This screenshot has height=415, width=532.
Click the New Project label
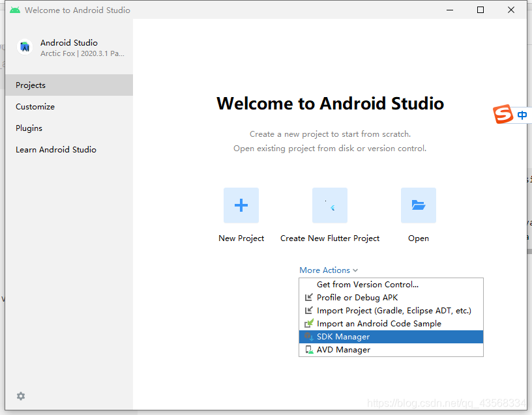pos(241,238)
